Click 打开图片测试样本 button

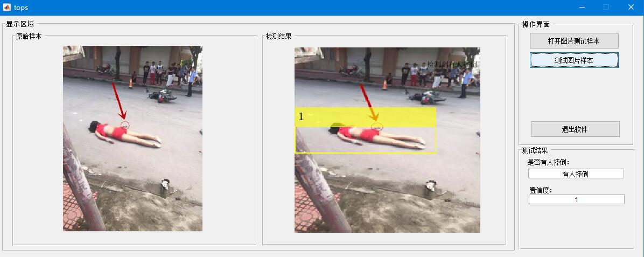click(x=574, y=41)
